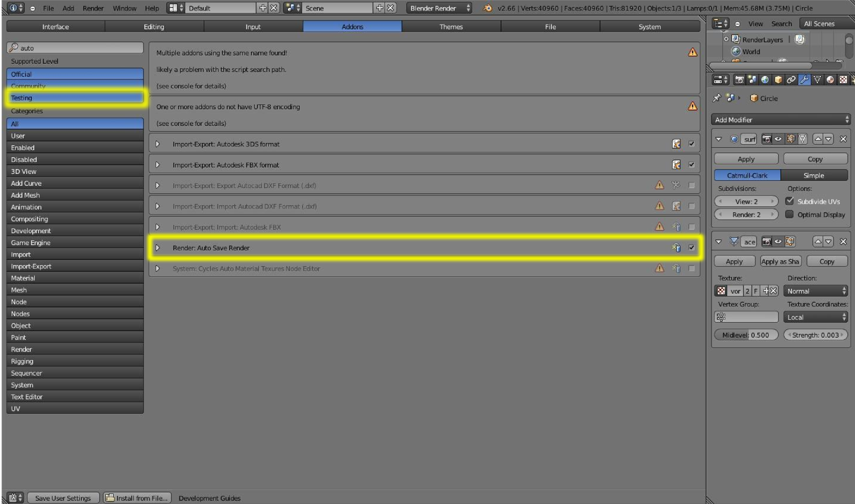
Task: Open documentation icon for Autodesk FBX format addon
Action: (x=676, y=165)
